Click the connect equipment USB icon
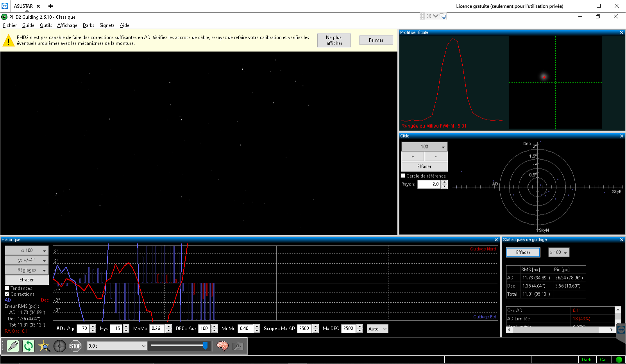626x364 pixels. [13, 346]
